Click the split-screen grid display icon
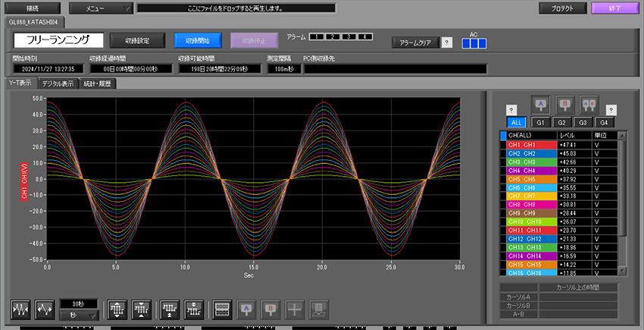 coord(222,309)
